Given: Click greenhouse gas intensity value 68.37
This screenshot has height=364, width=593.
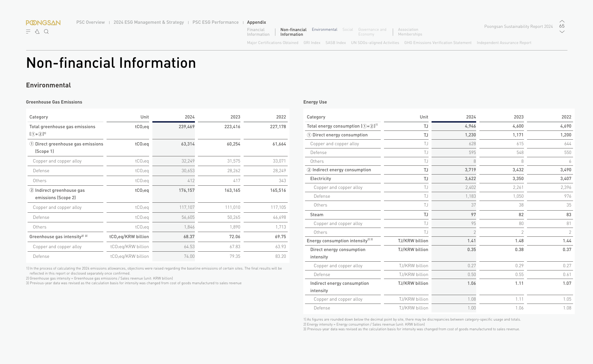Looking at the screenshot, I should [189, 237].
